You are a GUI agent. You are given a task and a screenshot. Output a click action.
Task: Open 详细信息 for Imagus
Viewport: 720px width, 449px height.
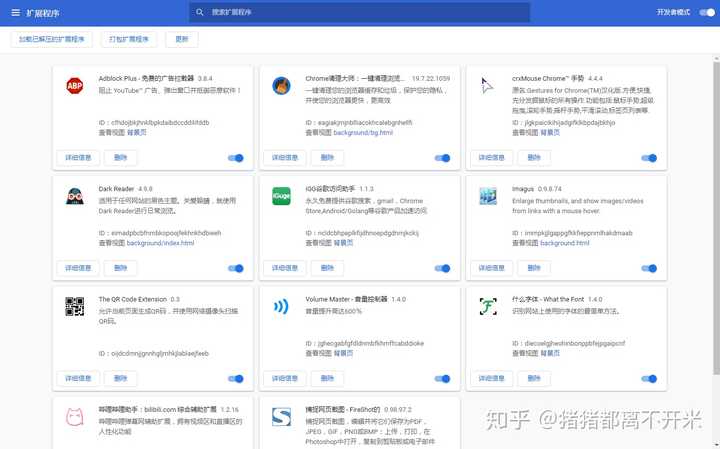click(491, 268)
